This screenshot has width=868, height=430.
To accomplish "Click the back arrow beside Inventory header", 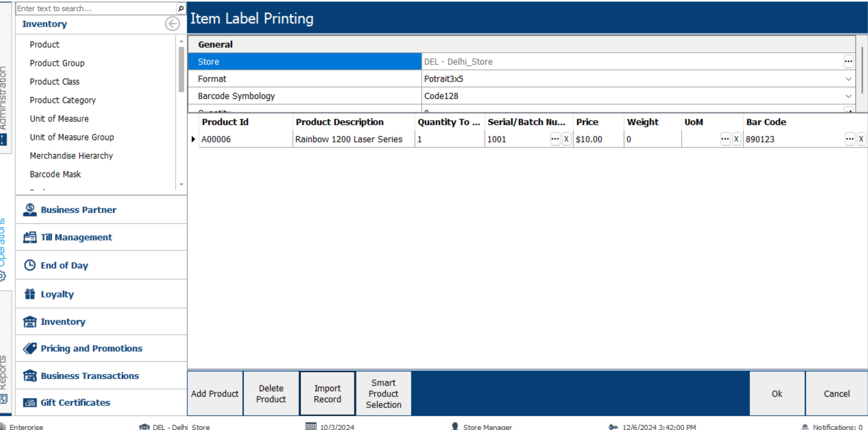I will 172,24.
